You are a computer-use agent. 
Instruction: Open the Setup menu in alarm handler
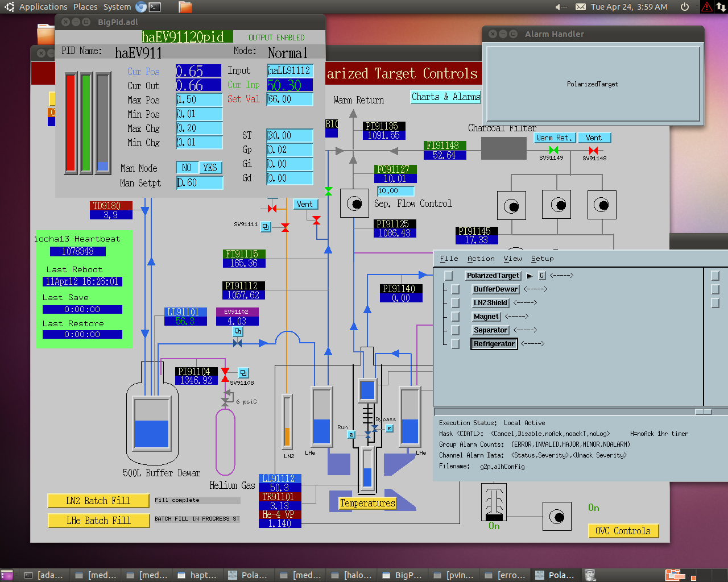tap(542, 259)
